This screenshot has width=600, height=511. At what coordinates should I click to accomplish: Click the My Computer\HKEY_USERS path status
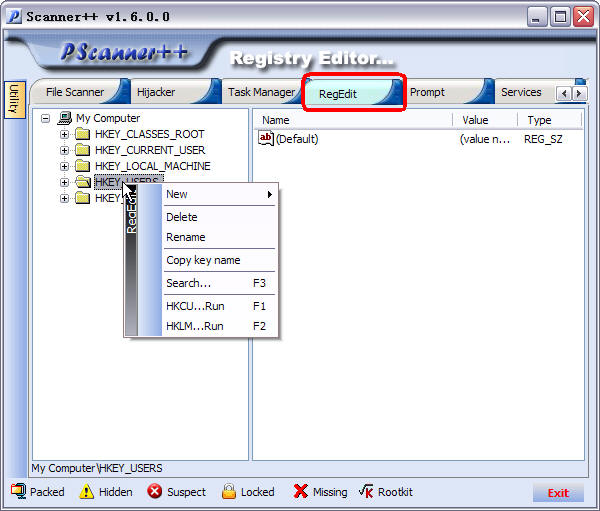97,468
